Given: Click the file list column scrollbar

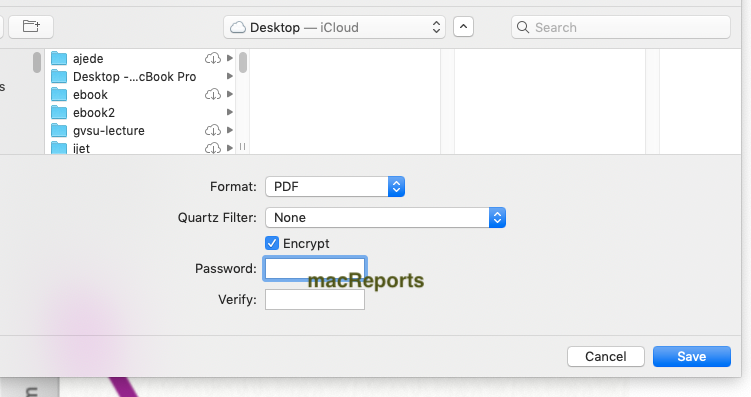Looking at the screenshot, I should [x=243, y=63].
